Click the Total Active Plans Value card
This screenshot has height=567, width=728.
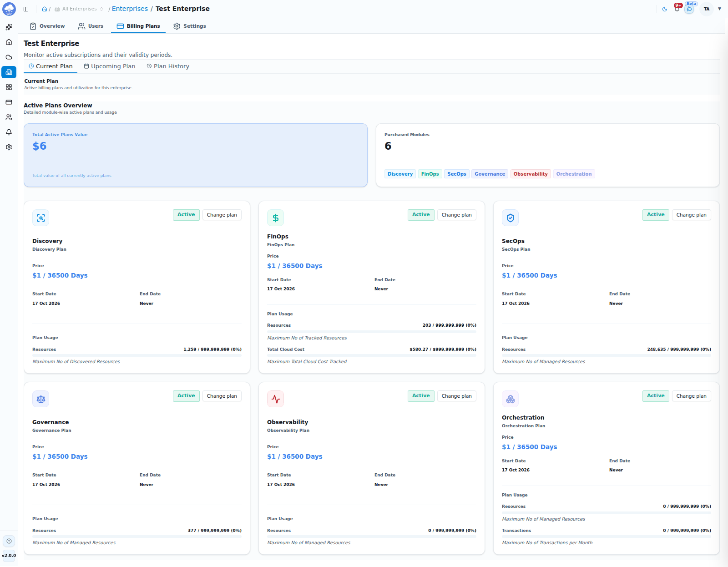(x=196, y=155)
